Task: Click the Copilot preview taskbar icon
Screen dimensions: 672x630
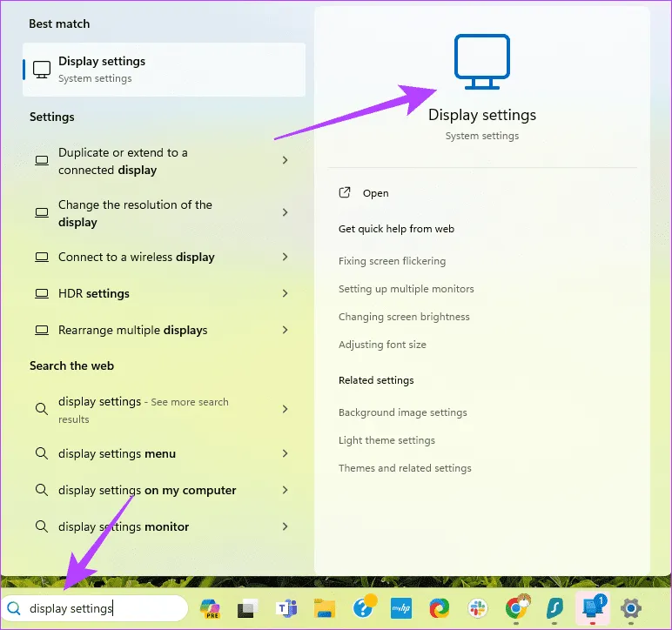Action: click(210, 608)
